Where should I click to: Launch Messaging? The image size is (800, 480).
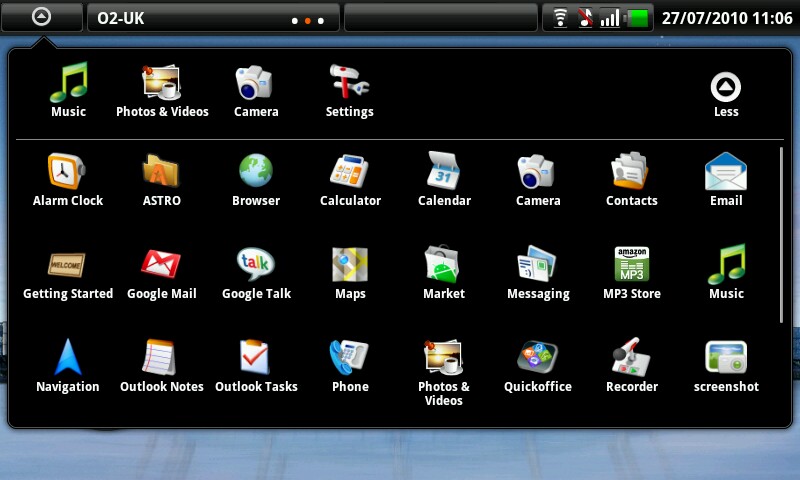[538, 273]
